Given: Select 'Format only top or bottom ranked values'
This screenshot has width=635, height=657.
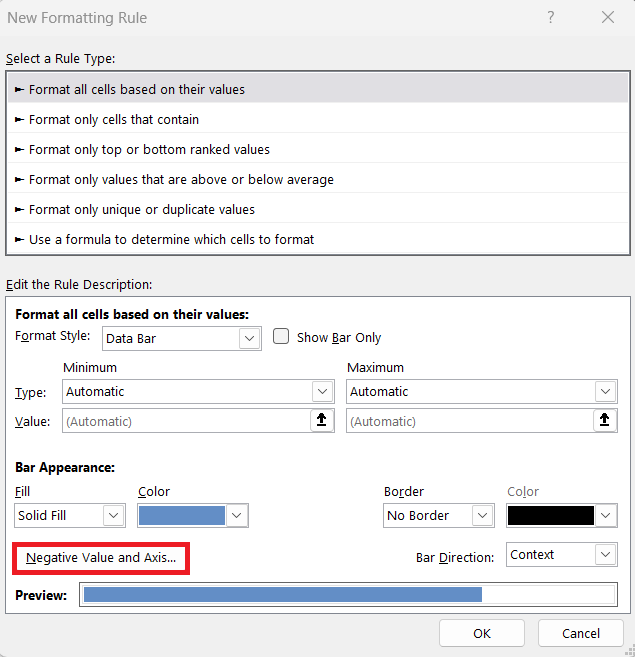Looking at the screenshot, I should [318, 149].
